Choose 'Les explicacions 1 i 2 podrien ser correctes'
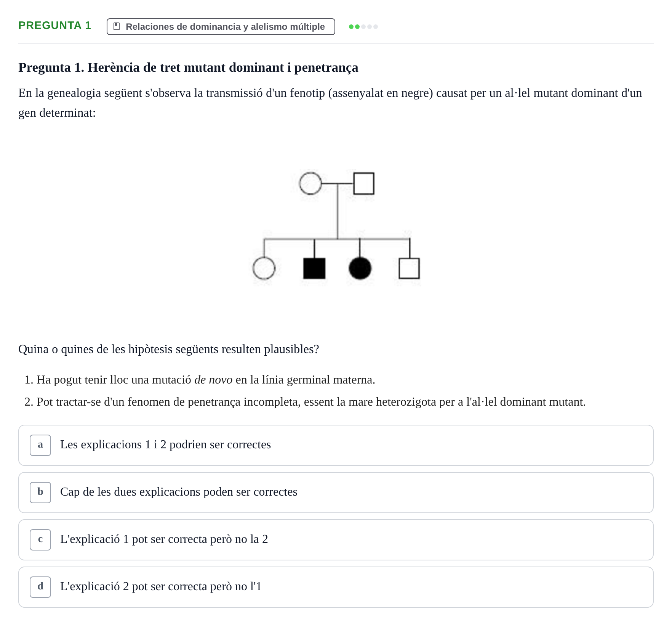The width and height of the screenshot is (672, 626). pos(336,445)
